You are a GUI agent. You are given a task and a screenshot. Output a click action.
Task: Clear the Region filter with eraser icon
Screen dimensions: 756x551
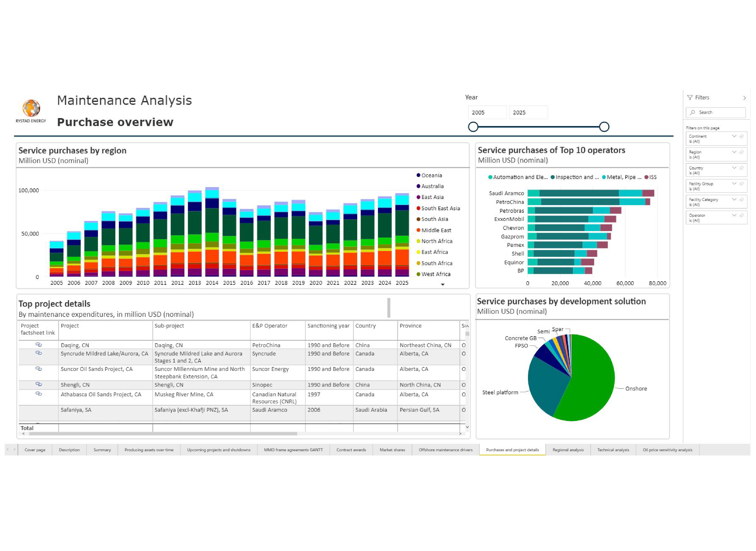tap(741, 152)
